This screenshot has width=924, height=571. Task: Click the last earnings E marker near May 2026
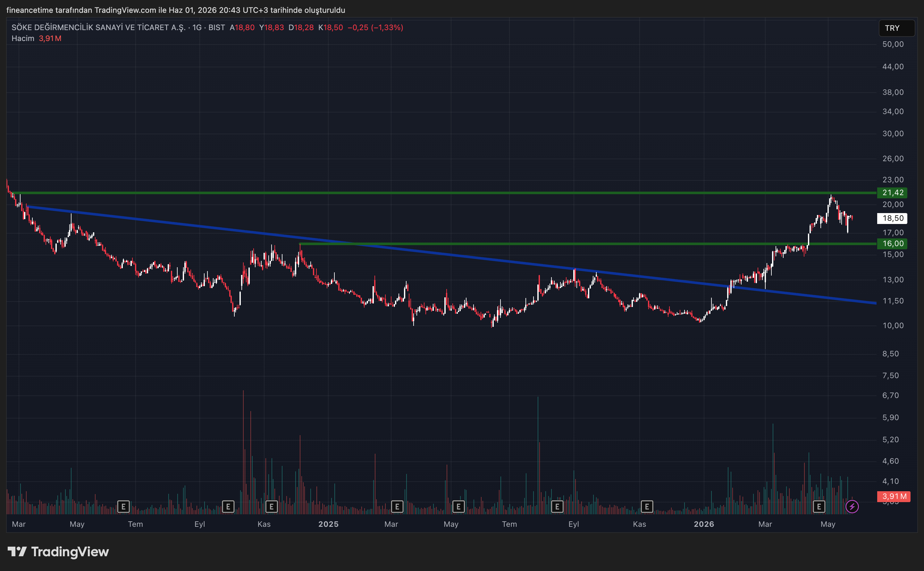point(819,506)
